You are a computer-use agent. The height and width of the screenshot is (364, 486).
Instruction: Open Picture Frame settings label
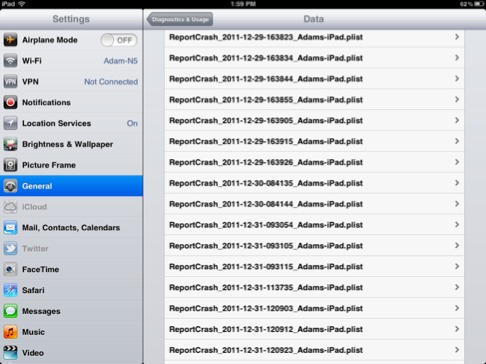pyautogui.click(x=49, y=165)
